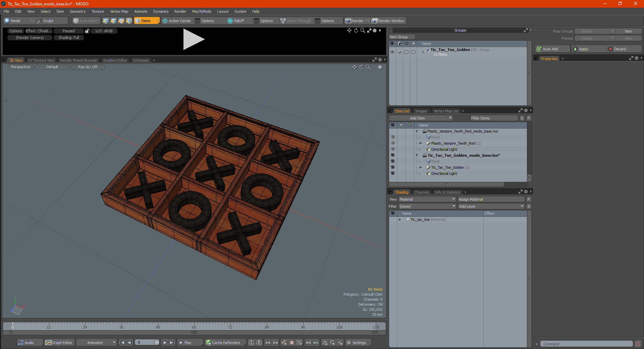Toggle visibility of Plastic_Vampire_Teeth_Red item
Viewport: 644px width, 349px height.
(x=392, y=143)
